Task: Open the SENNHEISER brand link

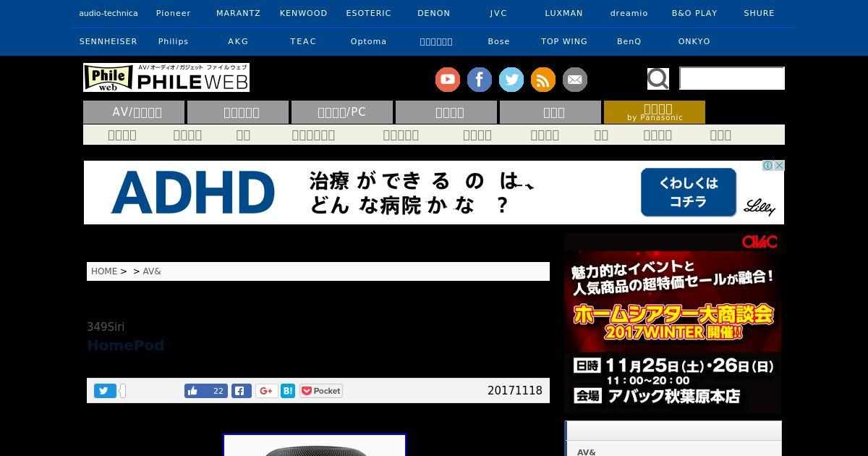Action: tap(108, 41)
